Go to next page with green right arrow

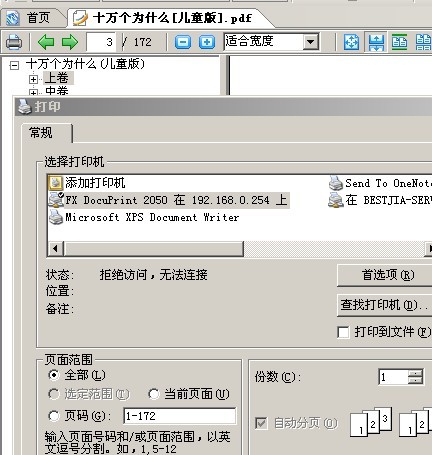[70, 42]
